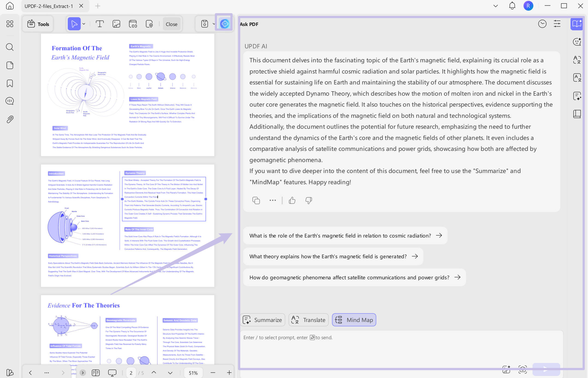
Task: Select the Link edit tool
Action: (x=133, y=24)
